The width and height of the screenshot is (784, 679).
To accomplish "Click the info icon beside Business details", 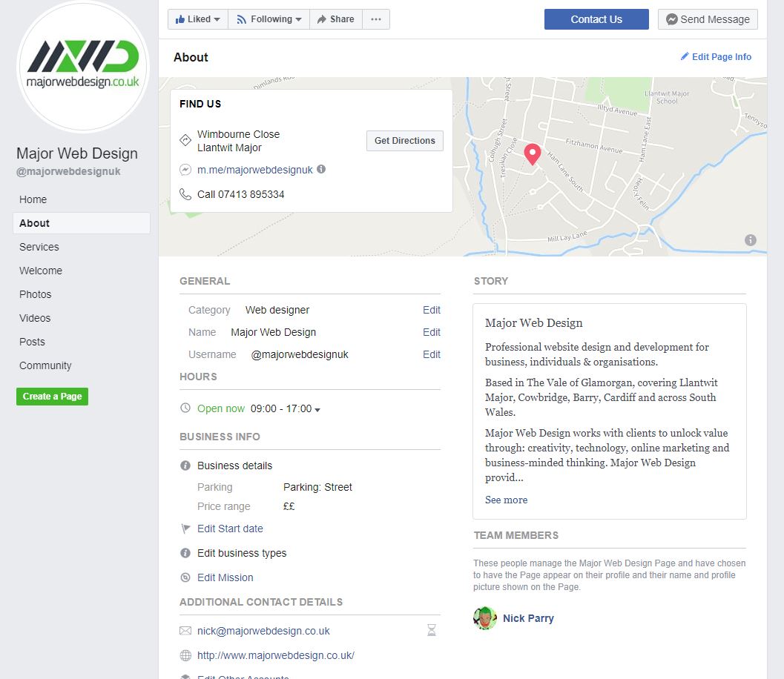I will point(185,466).
